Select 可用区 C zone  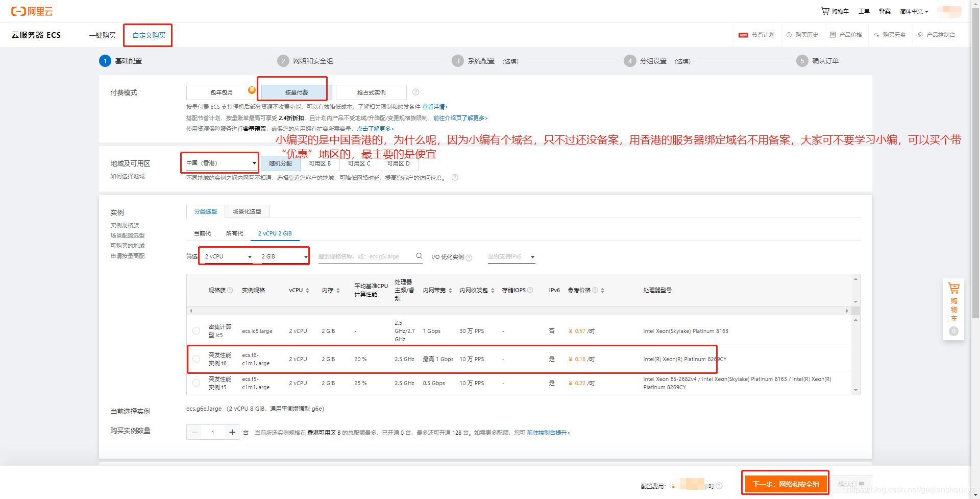pos(359,163)
